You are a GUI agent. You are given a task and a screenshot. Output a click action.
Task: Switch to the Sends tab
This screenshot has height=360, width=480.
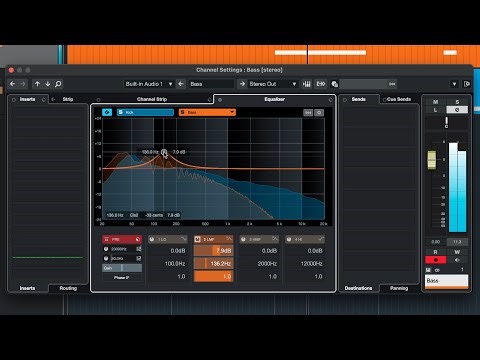tap(358, 99)
